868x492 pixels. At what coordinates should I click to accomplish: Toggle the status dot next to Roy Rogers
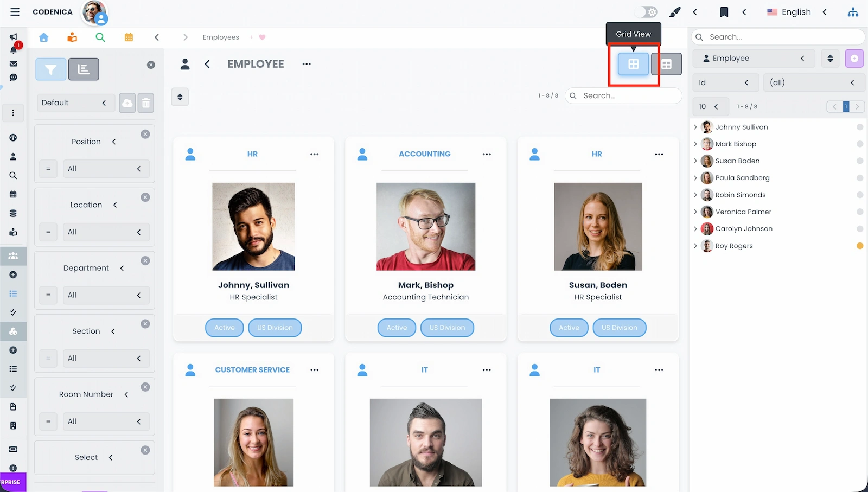click(860, 245)
